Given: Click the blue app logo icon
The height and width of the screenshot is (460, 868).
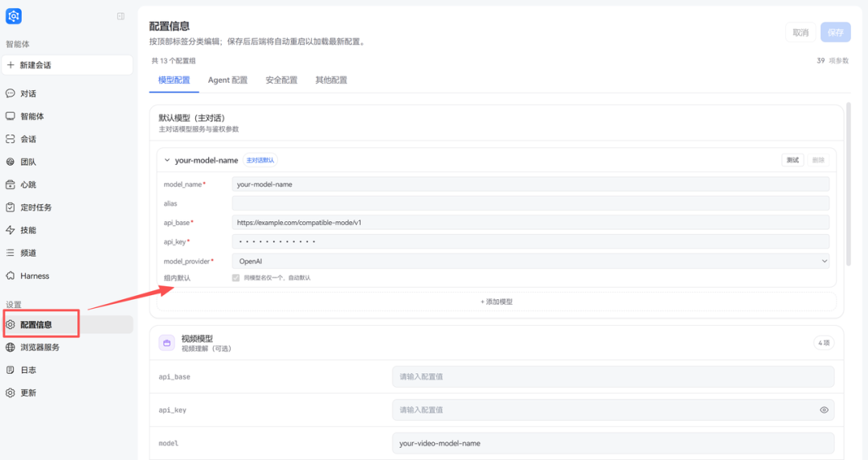Looking at the screenshot, I should [x=14, y=16].
